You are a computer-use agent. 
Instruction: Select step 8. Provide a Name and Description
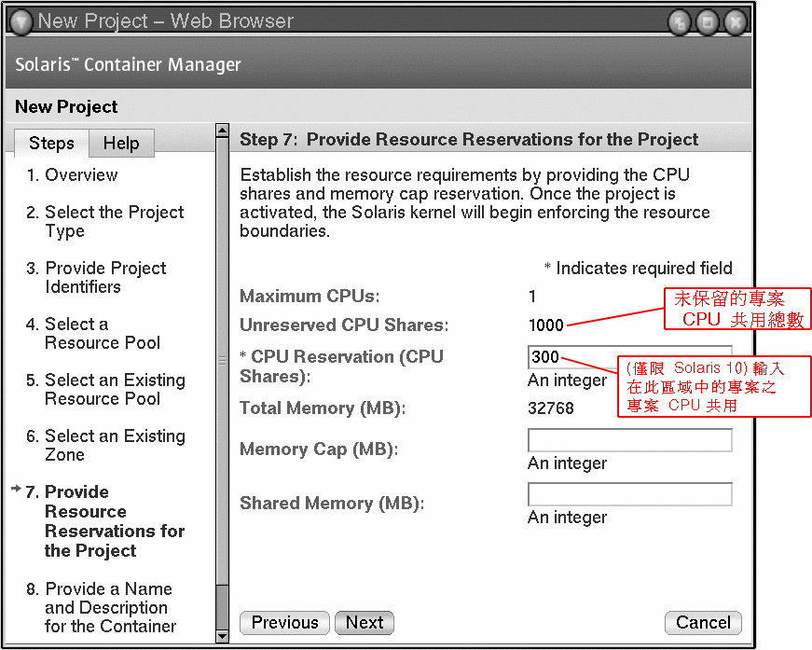[102, 607]
